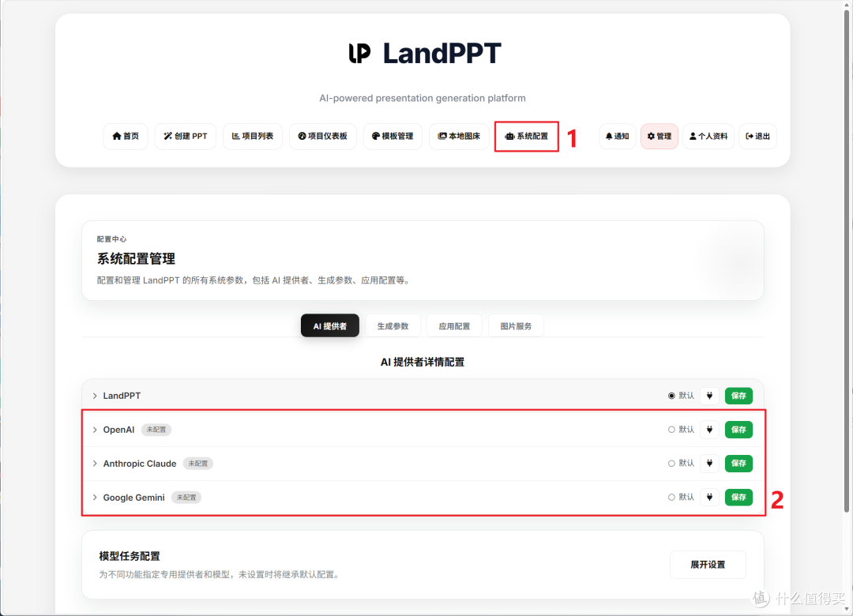Open 模板管理 template management
This screenshot has height=616, width=853.
393,136
